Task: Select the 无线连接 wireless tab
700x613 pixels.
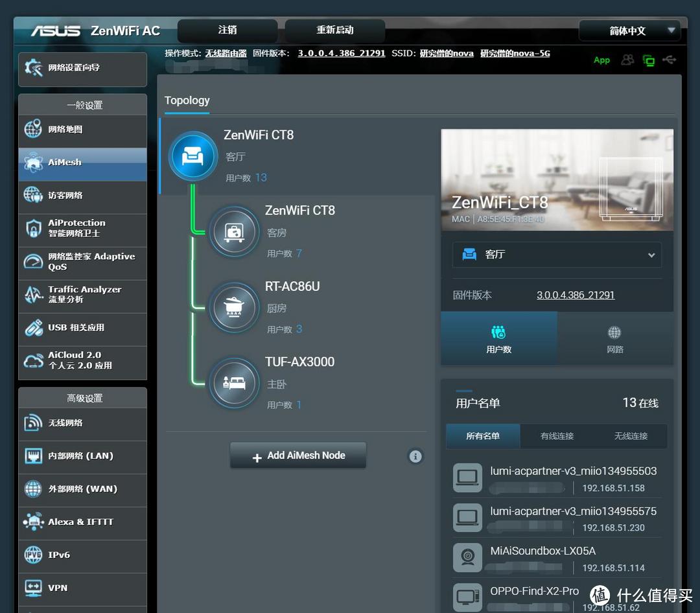Action: (631, 436)
